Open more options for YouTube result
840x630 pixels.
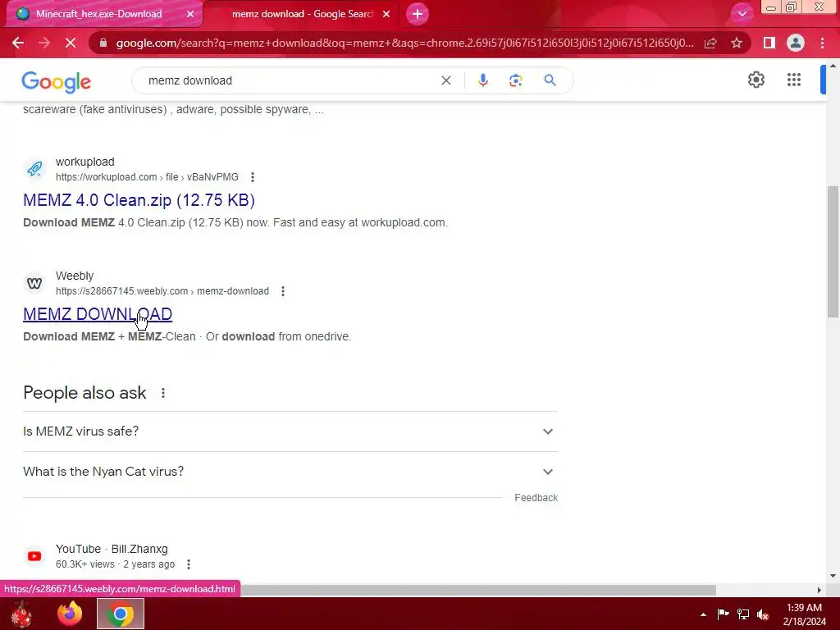click(188, 564)
